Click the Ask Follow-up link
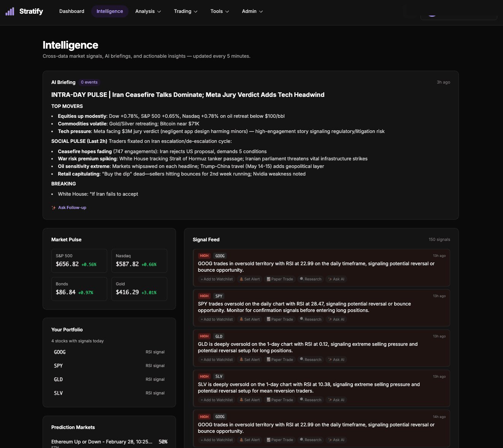503x448 pixels. click(x=72, y=207)
